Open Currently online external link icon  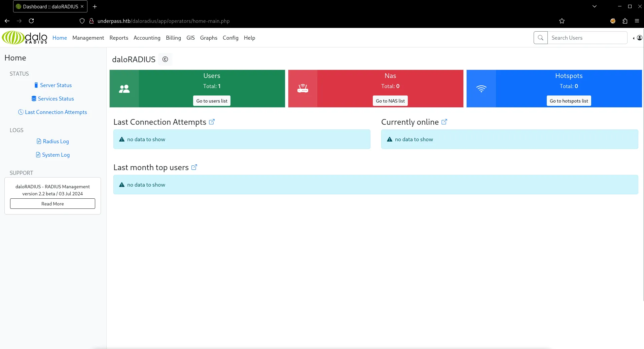point(444,122)
